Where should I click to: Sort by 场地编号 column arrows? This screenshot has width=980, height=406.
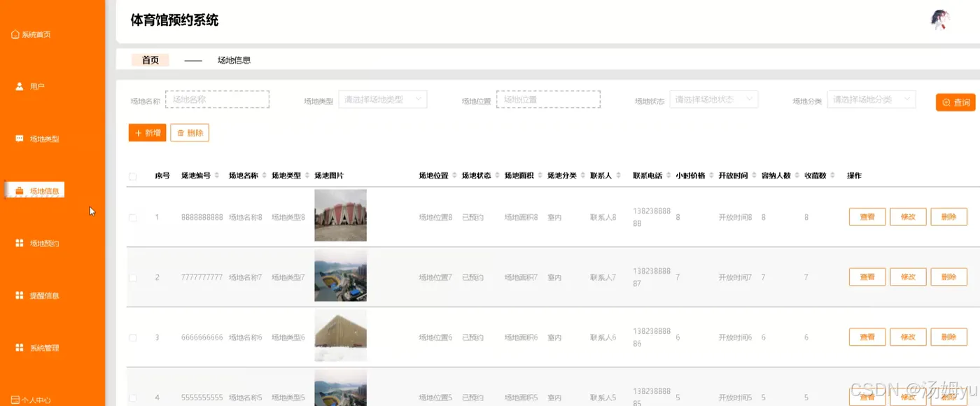(x=217, y=176)
